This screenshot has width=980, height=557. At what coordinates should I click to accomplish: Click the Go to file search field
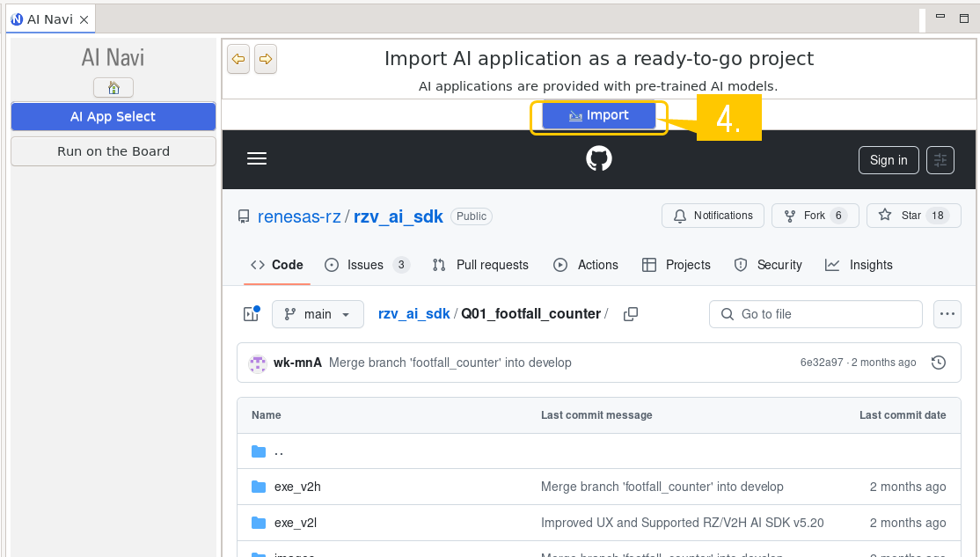[815, 314]
